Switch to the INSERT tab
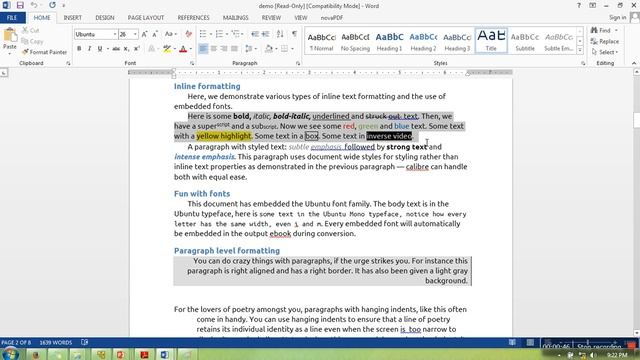This screenshot has width=640, height=360. 73,18
